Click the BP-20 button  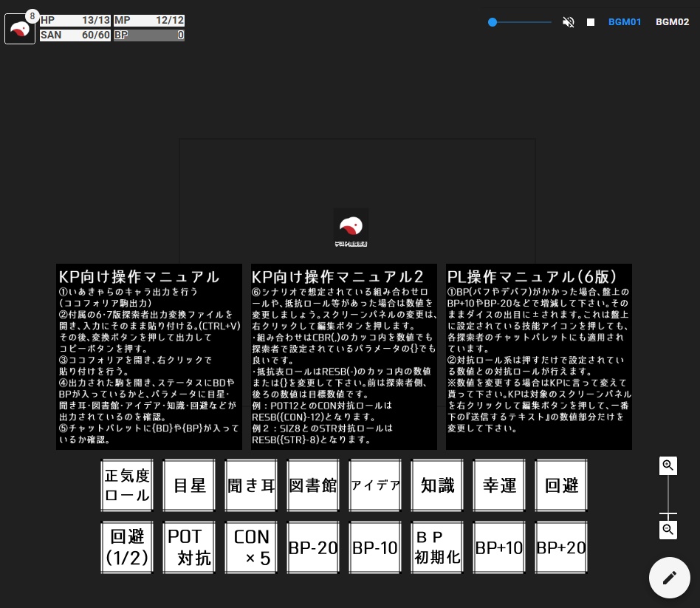point(313,547)
